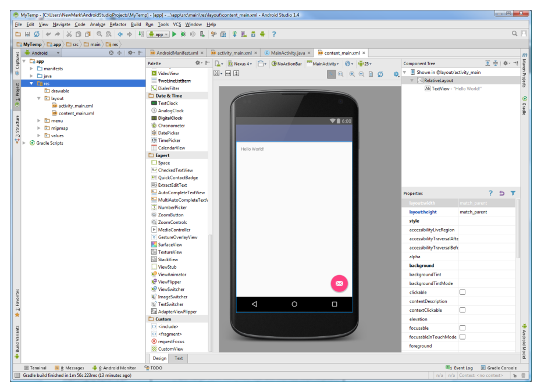Open the Gradle Console

[499, 368]
